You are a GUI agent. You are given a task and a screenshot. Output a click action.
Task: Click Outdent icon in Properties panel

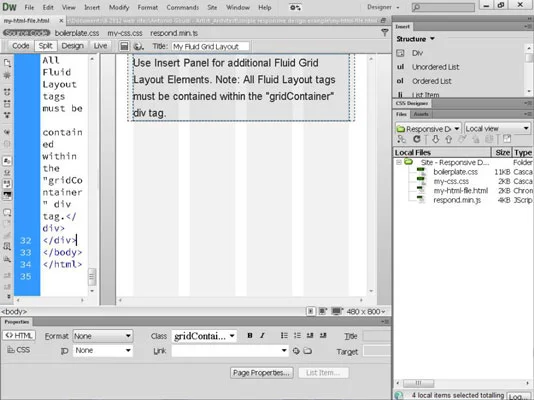pos(310,336)
